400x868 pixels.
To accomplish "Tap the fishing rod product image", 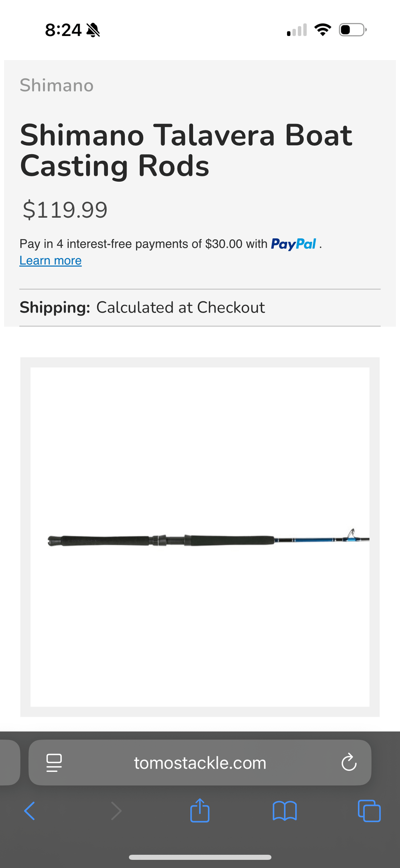I will (x=200, y=537).
